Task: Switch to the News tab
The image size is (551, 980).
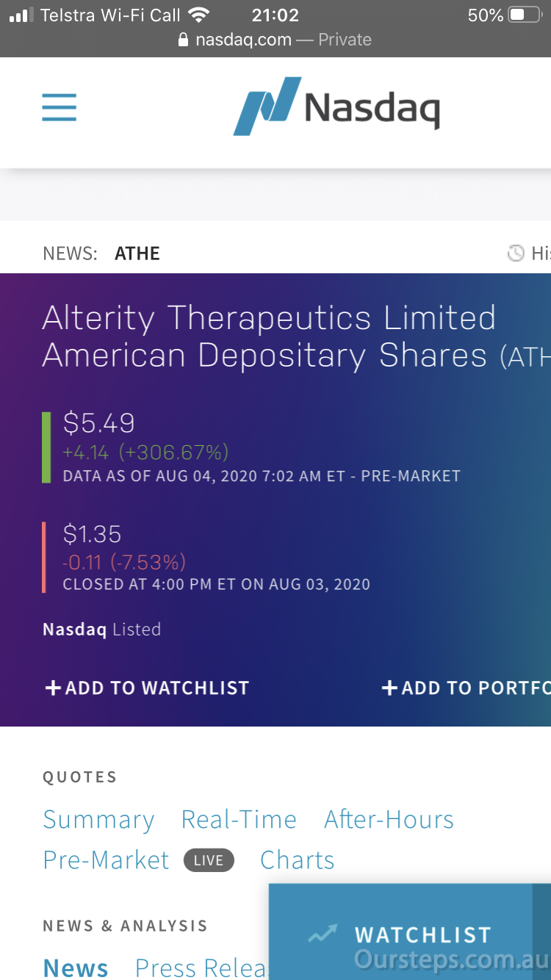Action: (76, 967)
